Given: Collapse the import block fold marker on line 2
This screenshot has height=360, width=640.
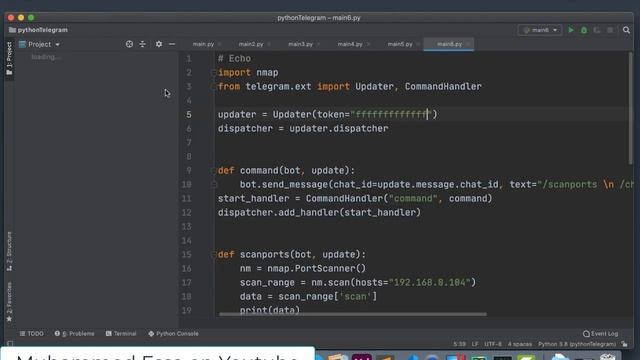Looking at the screenshot, I should point(213,73).
